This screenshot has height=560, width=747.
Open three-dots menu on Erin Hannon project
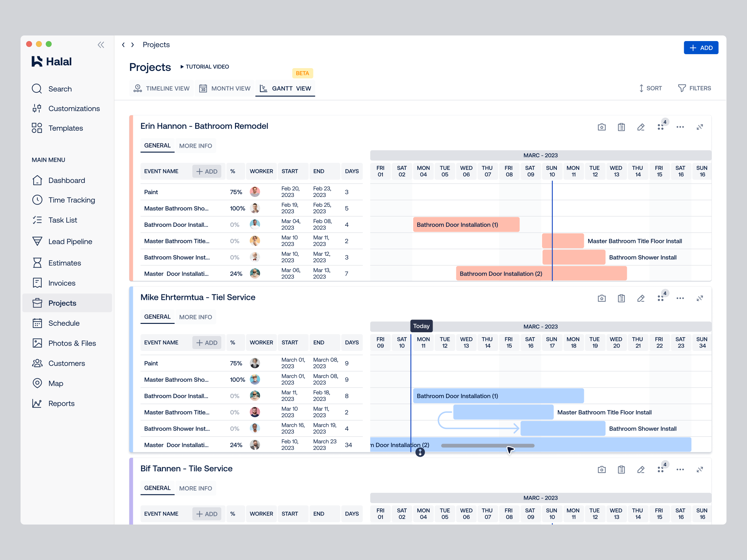pos(680,127)
